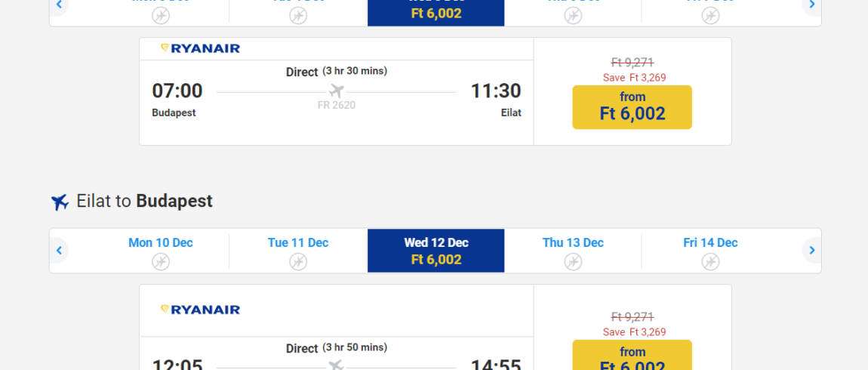
Task: Select the Mon 10 Dec return date
Action: 161,251
